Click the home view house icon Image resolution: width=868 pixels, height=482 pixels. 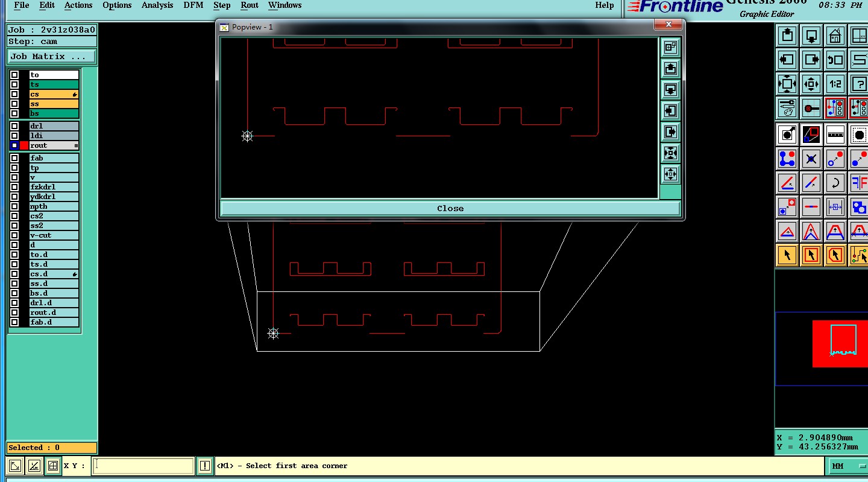tap(835, 36)
